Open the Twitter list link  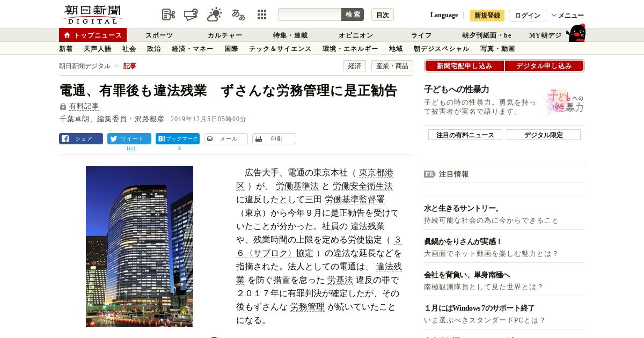click(x=131, y=149)
